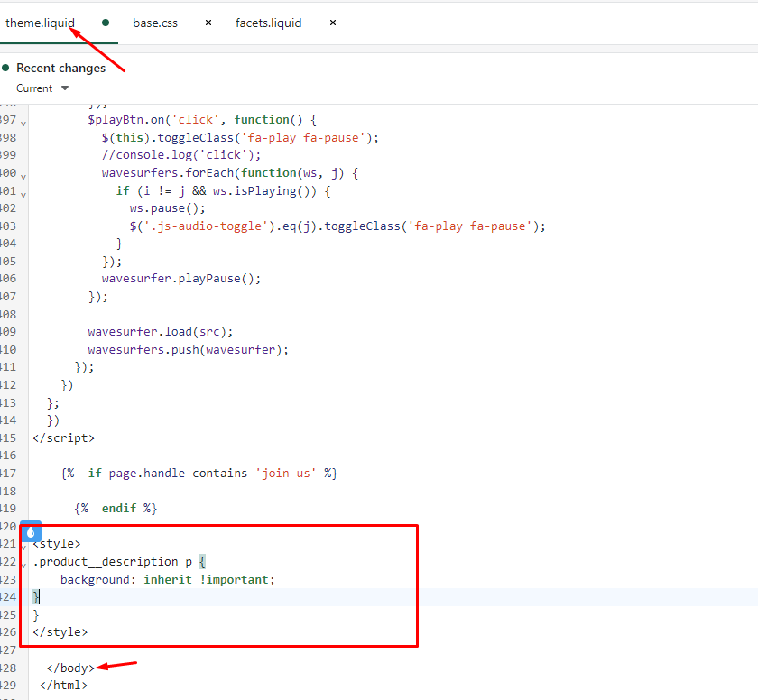Click the opening <style> tag line

point(57,543)
